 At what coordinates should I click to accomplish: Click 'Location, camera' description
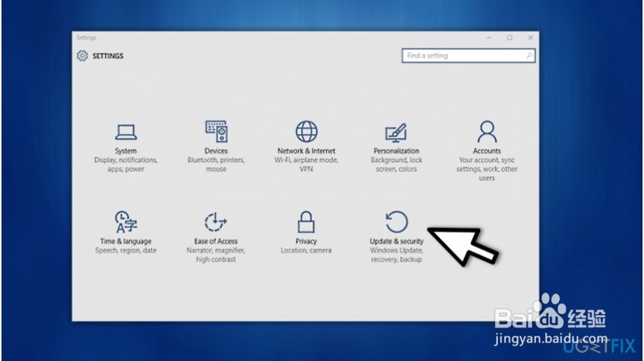(x=307, y=250)
